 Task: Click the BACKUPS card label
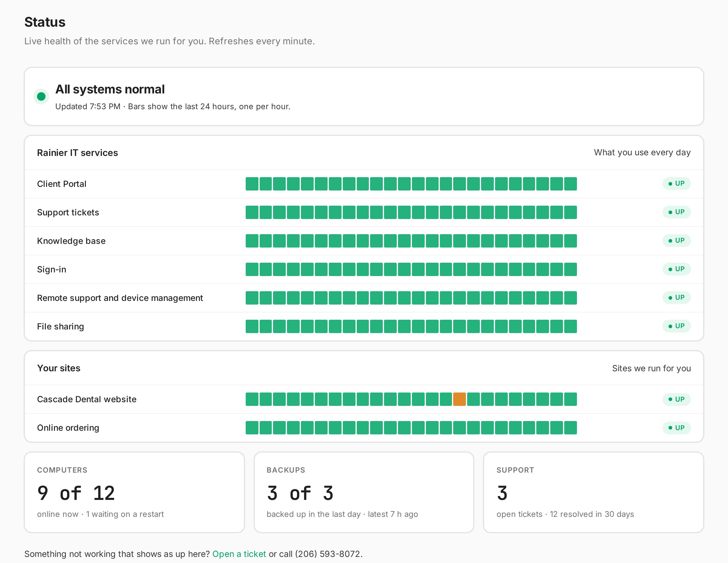(286, 470)
